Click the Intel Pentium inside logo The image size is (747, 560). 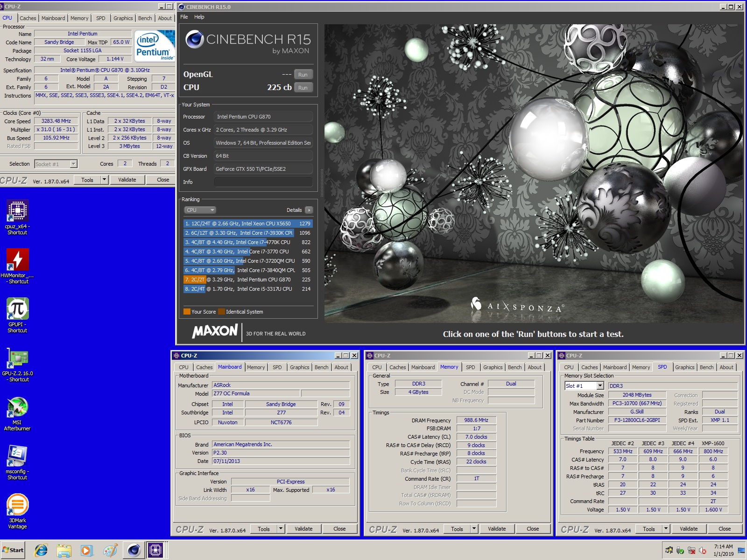click(x=154, y=46)
